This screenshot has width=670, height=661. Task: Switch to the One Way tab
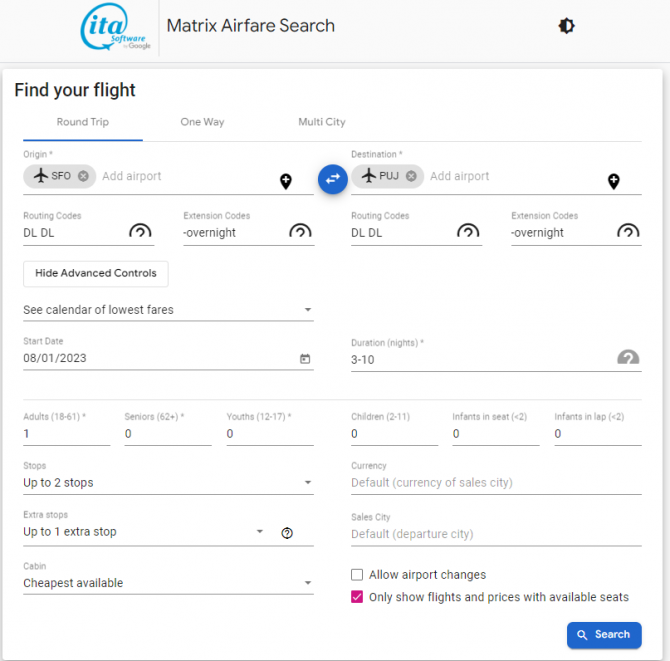(202, 122)
